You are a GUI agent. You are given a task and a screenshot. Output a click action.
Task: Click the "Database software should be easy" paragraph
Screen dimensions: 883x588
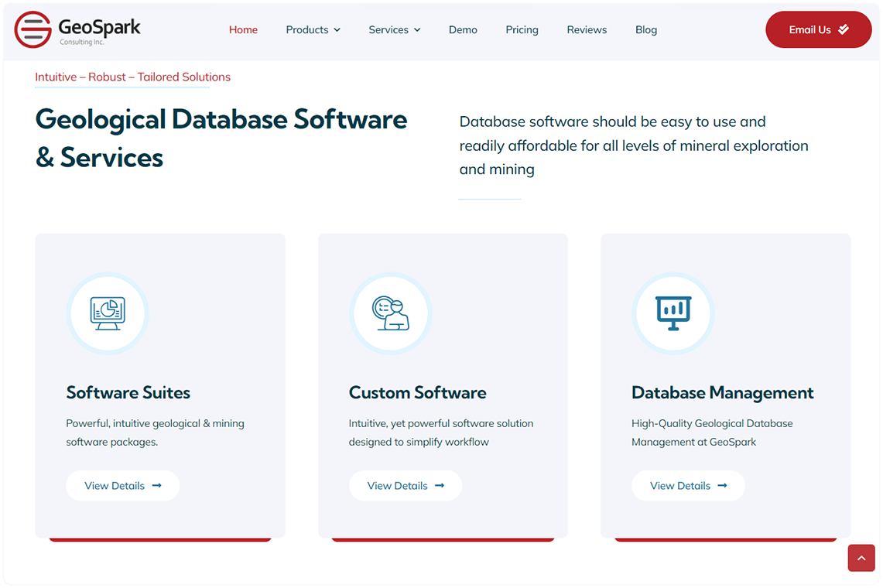coord(634,145)
